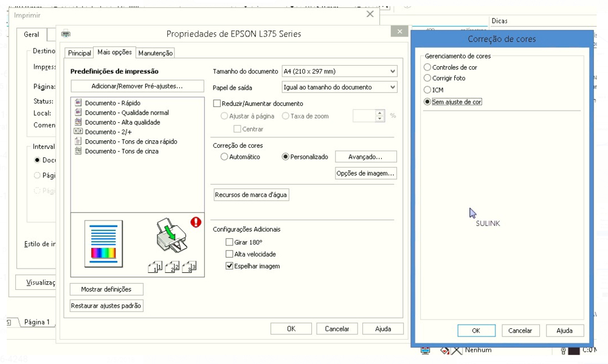The height and width of the screenshot is (364, 608).
Task: Open the Avançado color settings button
Action: pyautogui.click(x=365, y=157)
